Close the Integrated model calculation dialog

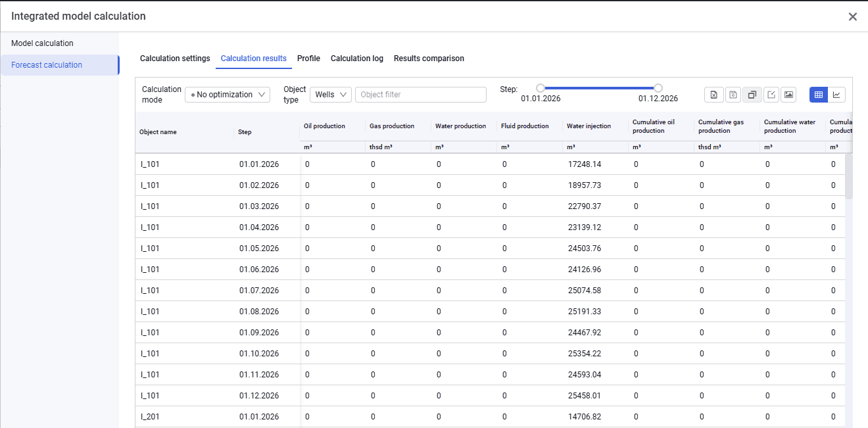point(853,16)
